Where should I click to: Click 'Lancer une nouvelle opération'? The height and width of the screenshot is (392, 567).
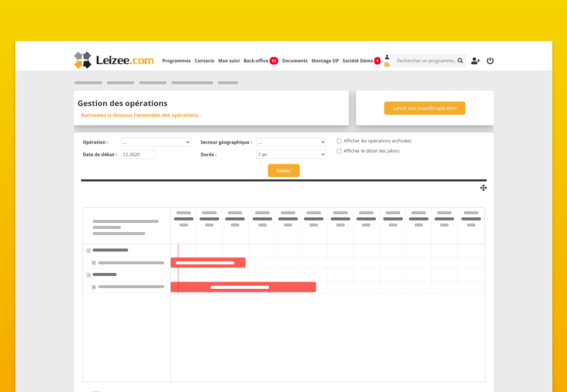pyautogui.click(x=425, y=107)
